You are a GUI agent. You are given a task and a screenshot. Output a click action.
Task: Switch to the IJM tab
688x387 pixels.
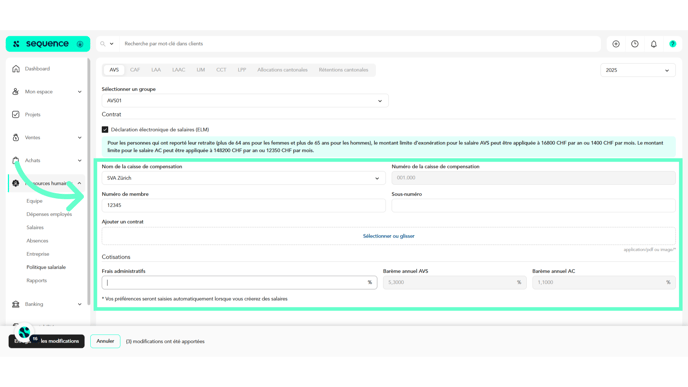click(201, 70)
